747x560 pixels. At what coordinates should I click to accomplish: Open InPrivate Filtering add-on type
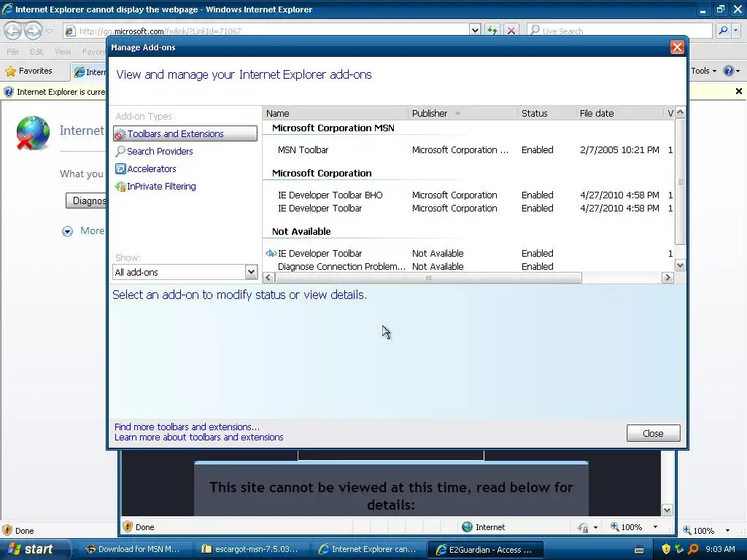coord(161,187)
